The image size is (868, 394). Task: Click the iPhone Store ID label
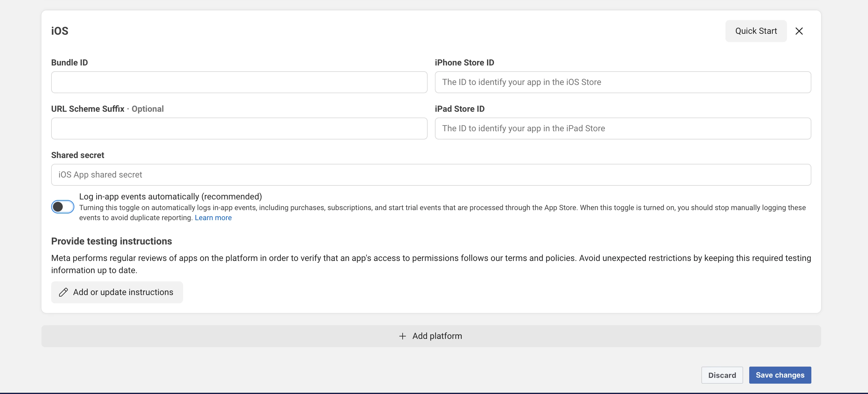tap(464, 63)
